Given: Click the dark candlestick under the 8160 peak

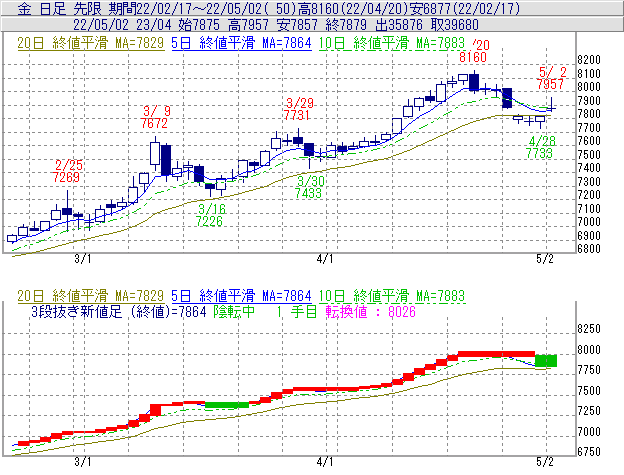Looking at the screenshot, I should 474,82.
